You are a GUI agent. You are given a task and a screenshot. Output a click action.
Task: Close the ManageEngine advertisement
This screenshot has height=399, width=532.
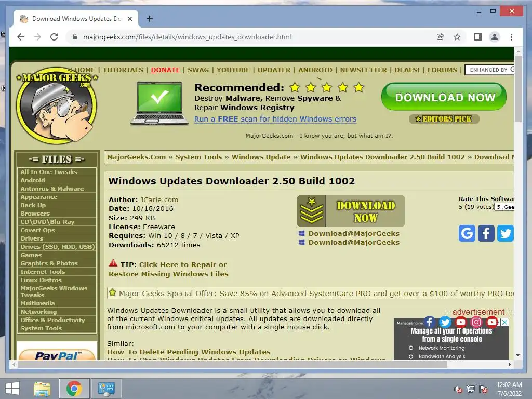[505, 322]
